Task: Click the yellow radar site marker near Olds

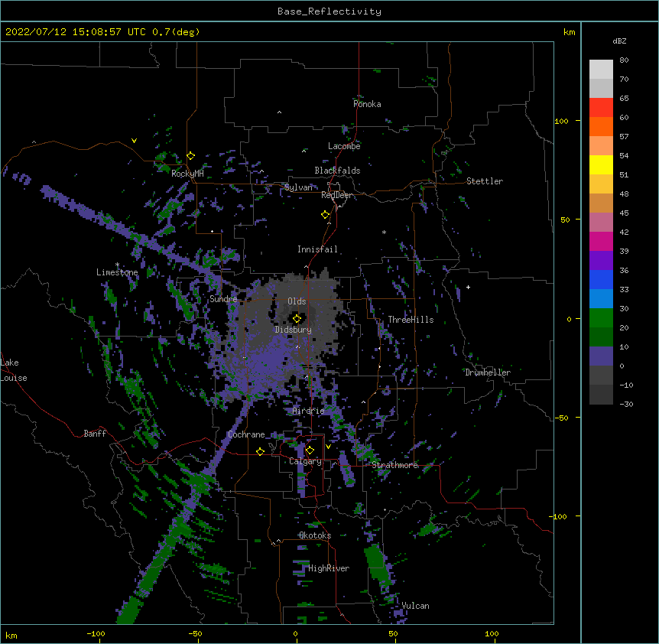Action: click(x=297, y=318)
